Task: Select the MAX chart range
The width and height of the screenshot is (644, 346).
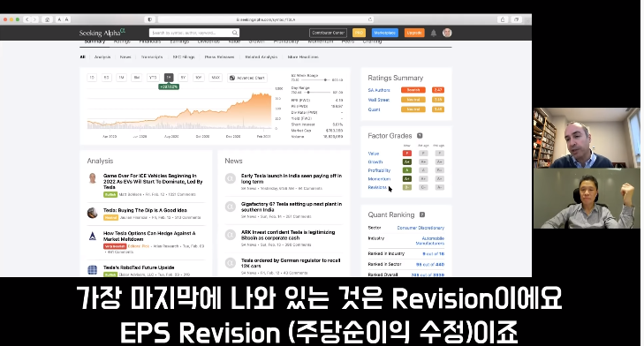Action: tap(216, 78)
